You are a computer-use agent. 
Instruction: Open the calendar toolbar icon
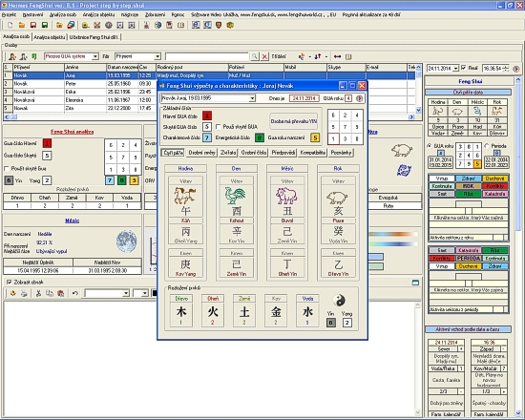(x=169, y=25)
